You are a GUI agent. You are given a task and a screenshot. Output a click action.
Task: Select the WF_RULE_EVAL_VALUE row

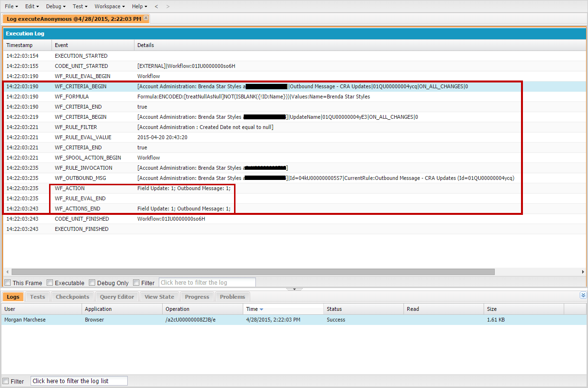click(294, 137)
